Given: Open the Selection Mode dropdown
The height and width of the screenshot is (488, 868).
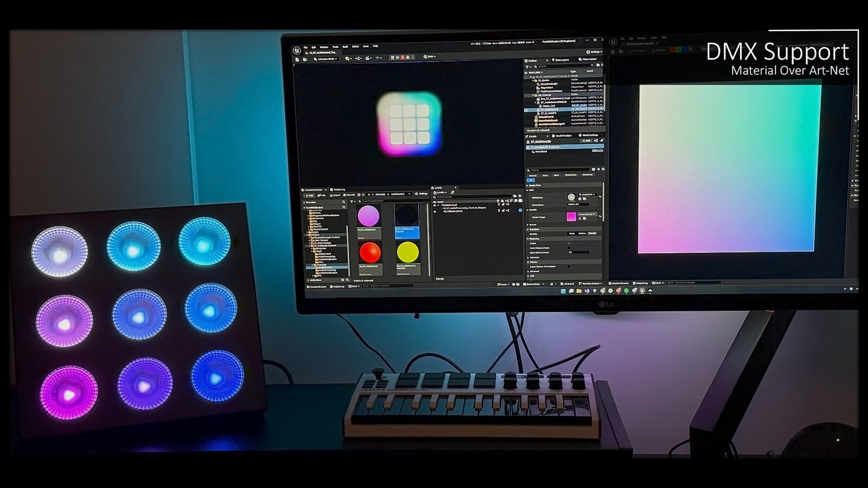Looking at the screenshot, I should [327, 59].
